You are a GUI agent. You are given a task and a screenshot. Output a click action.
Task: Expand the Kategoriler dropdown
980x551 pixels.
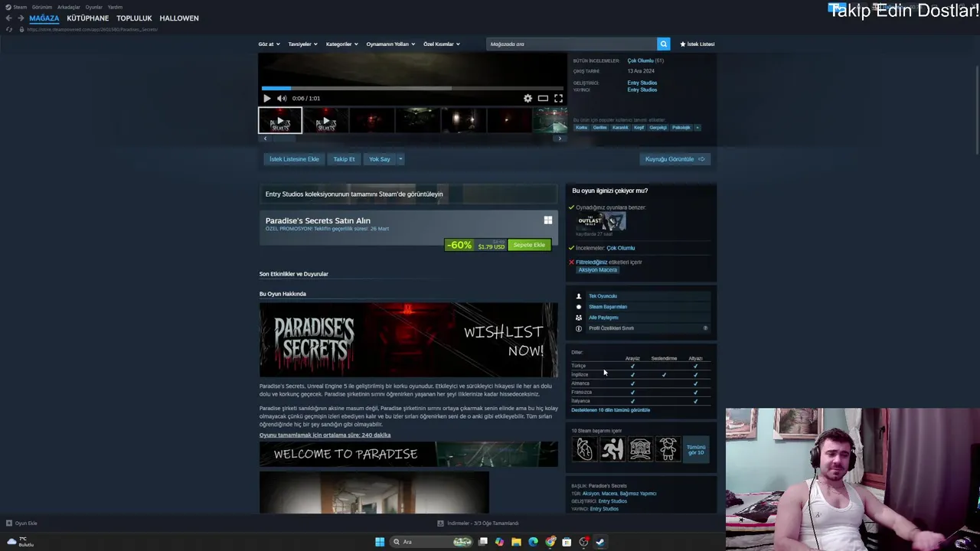[341, 44]
